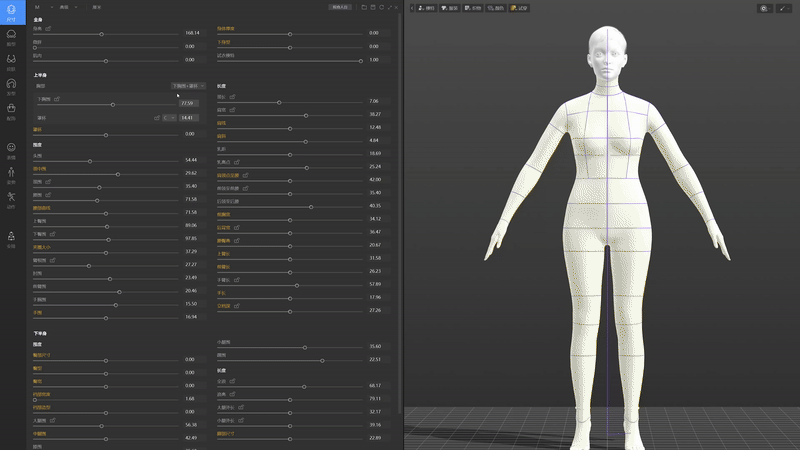This screenshot has height=450, width=800.
Task: Click the cup value field 14.41
Action: coord(189,118)
